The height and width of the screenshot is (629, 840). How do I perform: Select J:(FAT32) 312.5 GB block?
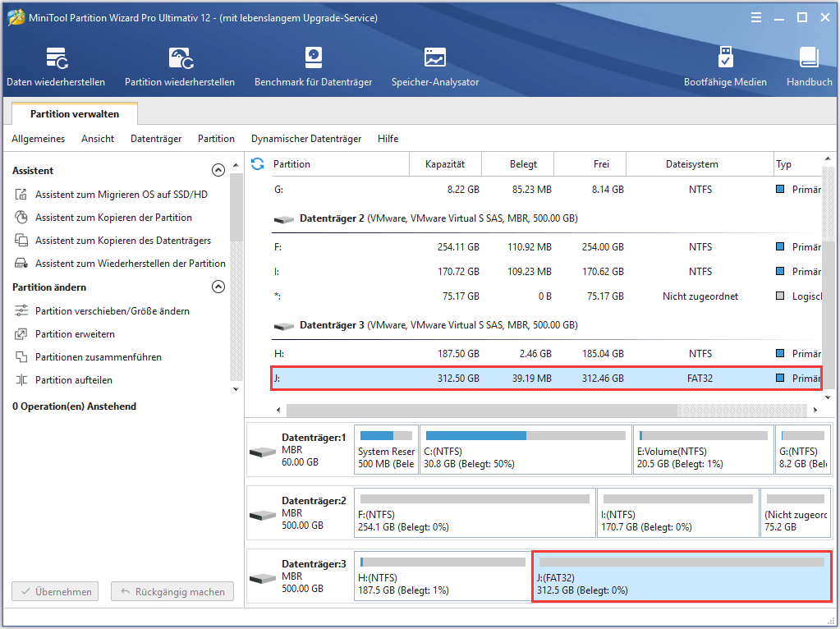[682, 576]
